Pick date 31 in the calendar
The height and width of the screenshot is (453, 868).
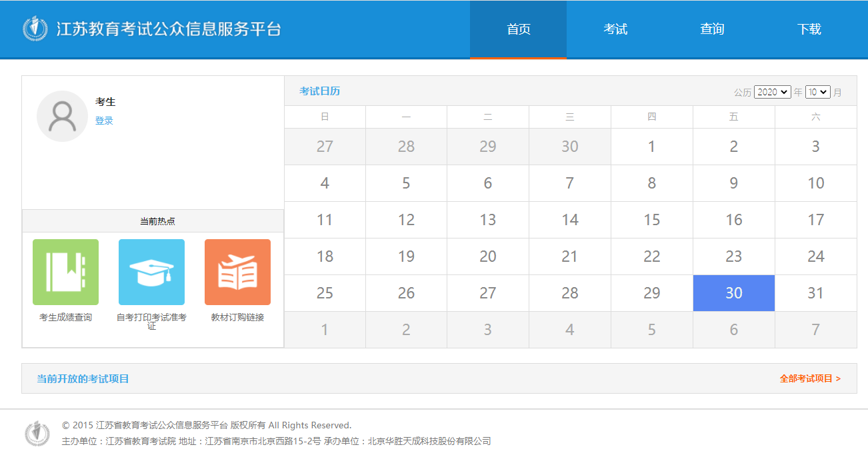point(815,293)
